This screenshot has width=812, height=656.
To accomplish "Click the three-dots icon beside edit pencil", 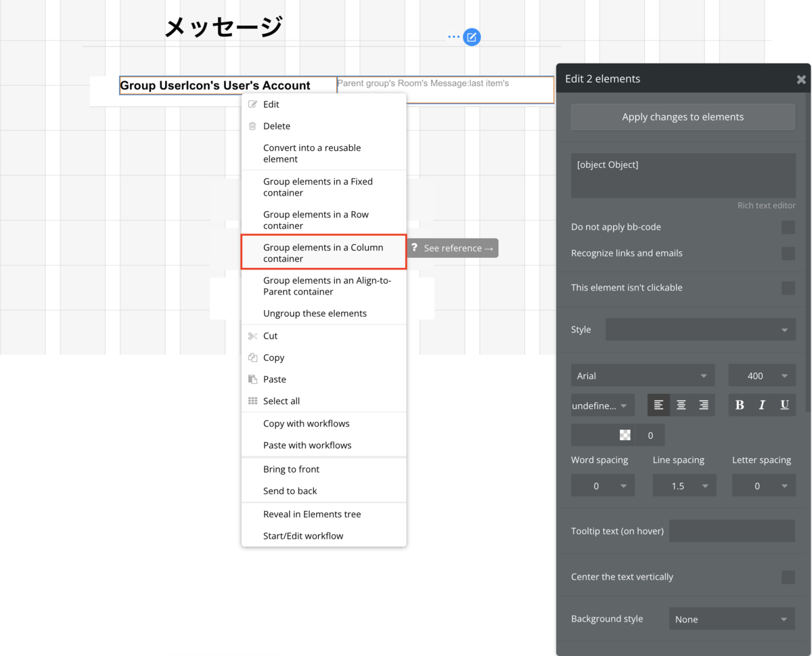I will 453,37.
